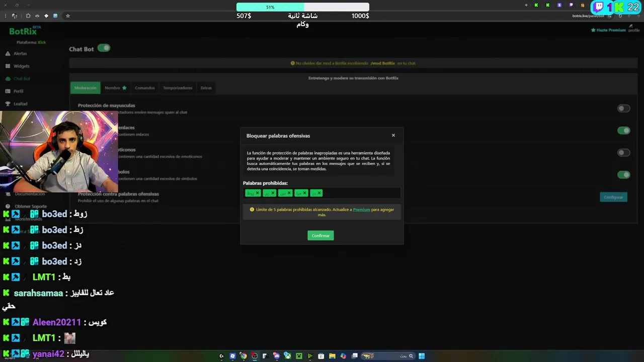644x362 pixels.
Task: Open Logitech G HUB from the taskbar
Action: pos(221,356)
